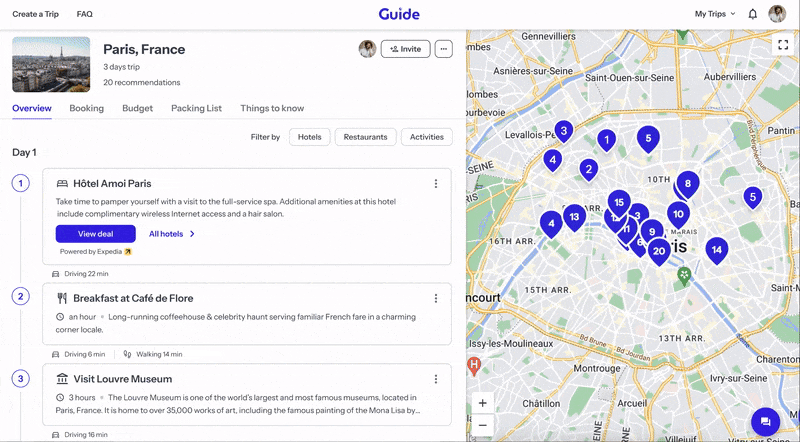Click the Paris trip thumbnail photo
Screen dimensions: 800x442
pos(51,64)
